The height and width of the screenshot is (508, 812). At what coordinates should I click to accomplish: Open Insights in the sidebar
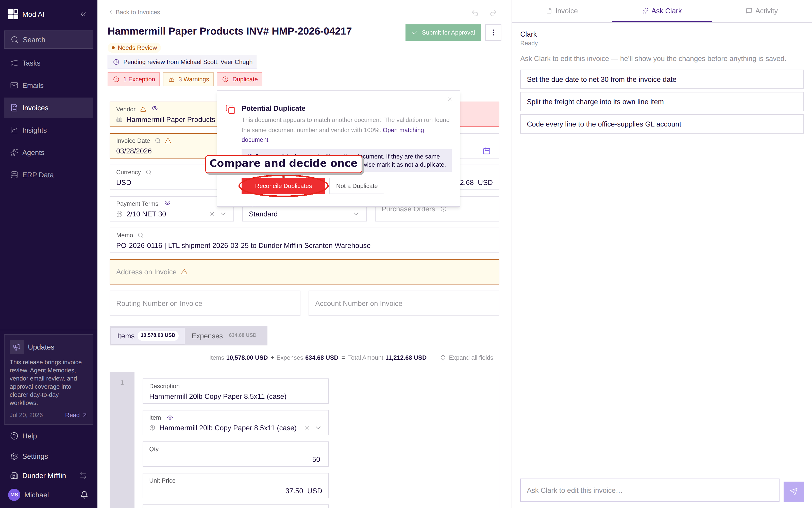coord(49,130)
